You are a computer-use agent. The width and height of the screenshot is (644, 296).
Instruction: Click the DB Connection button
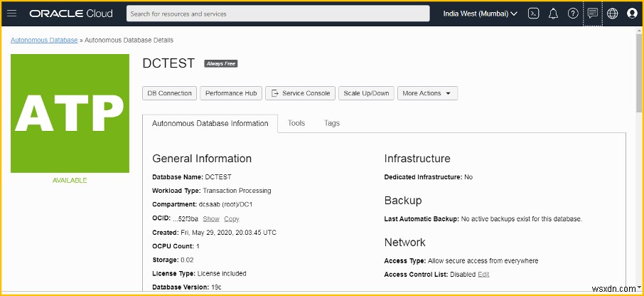[169, 93]
